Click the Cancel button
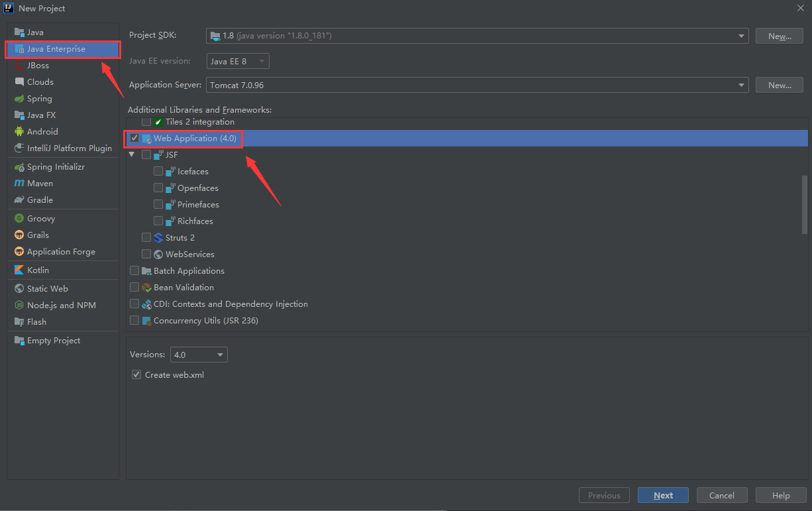The height and width of the screenshot is (511, 812). pyautogui.click(x=722, y=495)
